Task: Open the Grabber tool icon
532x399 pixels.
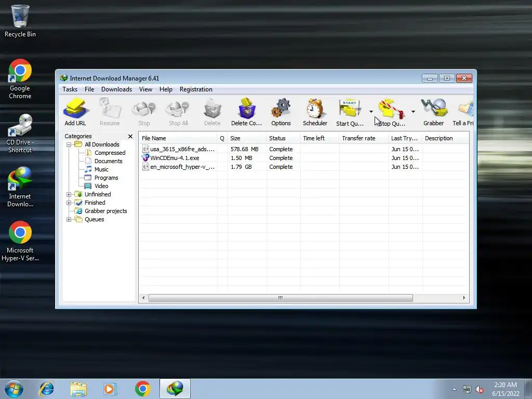Action: (x=434, y=112)
